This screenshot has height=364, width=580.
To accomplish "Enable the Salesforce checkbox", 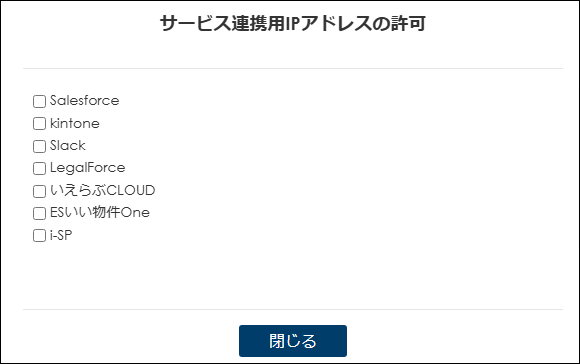I will (x=39, y=101).
